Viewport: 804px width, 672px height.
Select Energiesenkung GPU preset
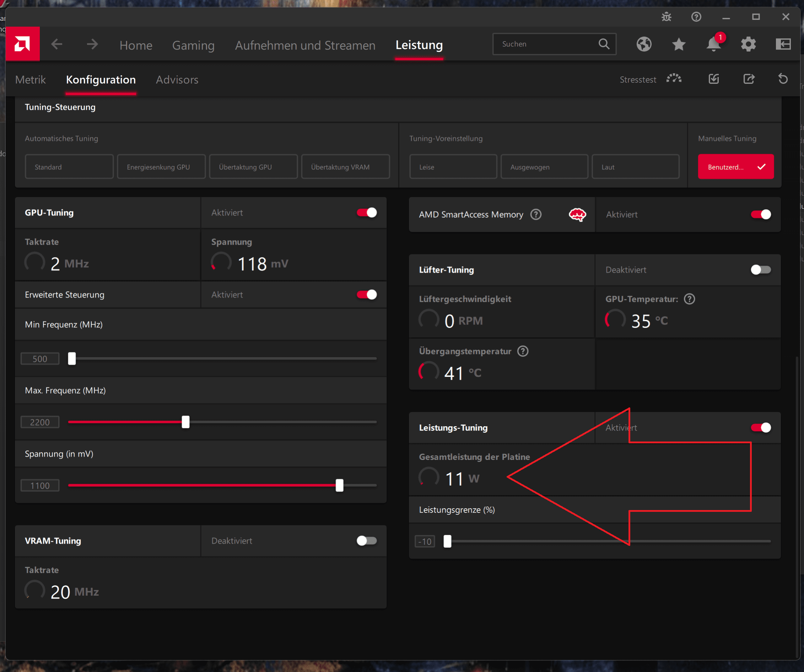pyautogui.click(x=161, y=167)
